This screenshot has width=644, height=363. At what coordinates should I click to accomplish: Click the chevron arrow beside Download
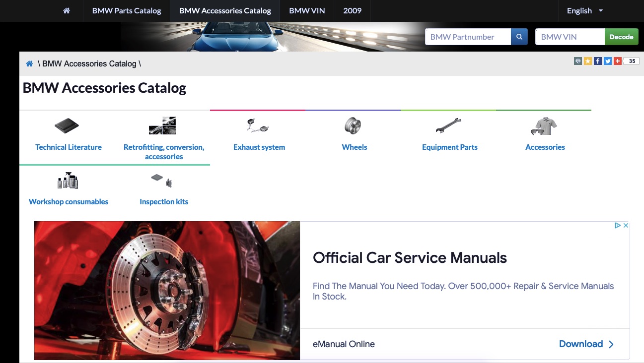[x=611, y=344]
